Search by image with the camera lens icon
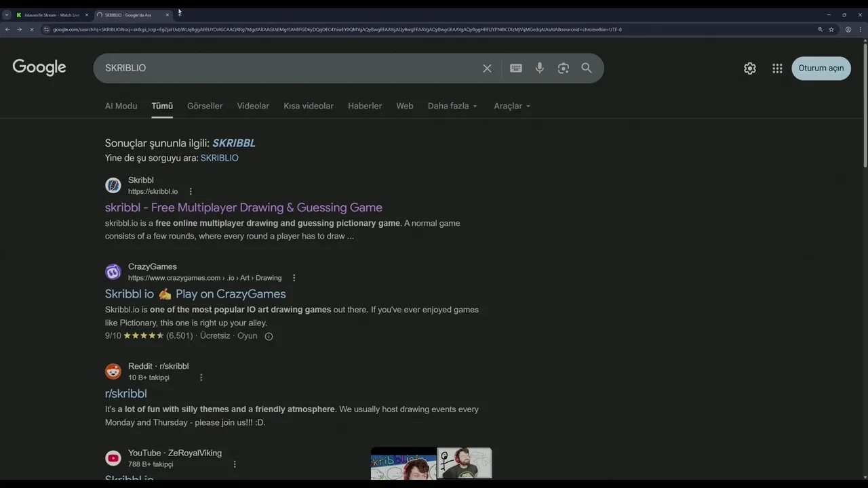The height and width of the screenshot is (488, 868). (564, 68)
